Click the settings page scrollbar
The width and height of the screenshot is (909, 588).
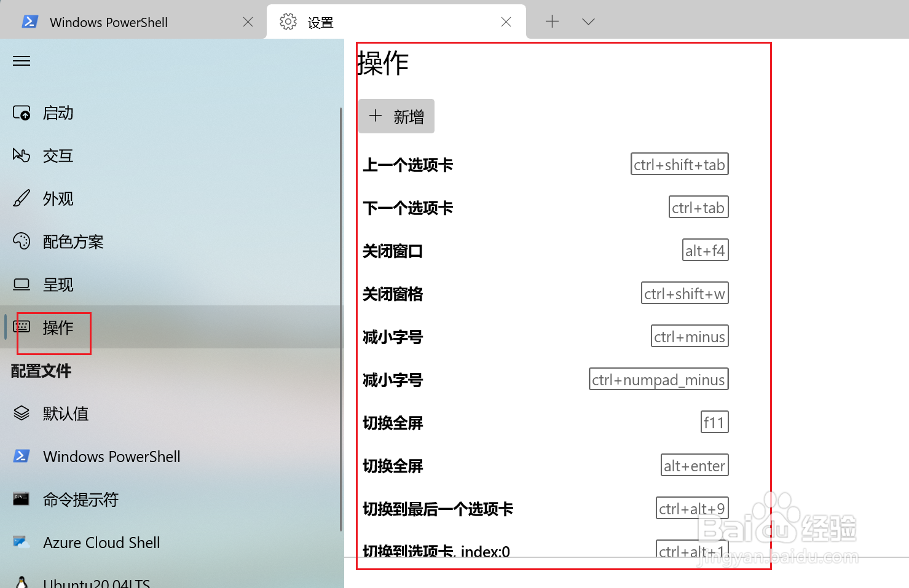340,307
